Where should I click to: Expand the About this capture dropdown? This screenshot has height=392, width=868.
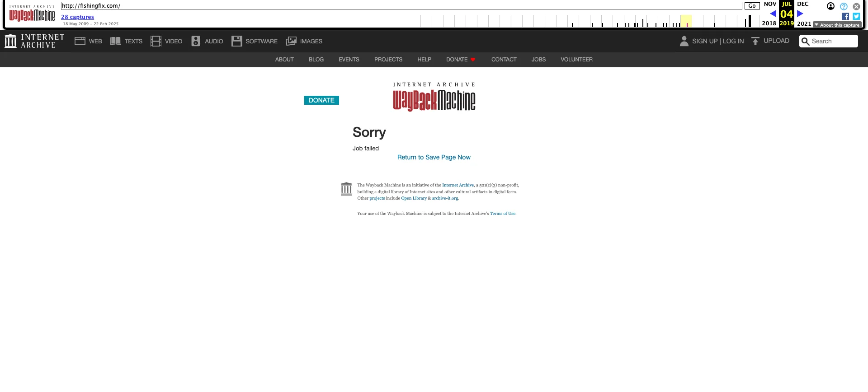coord(837,25)
